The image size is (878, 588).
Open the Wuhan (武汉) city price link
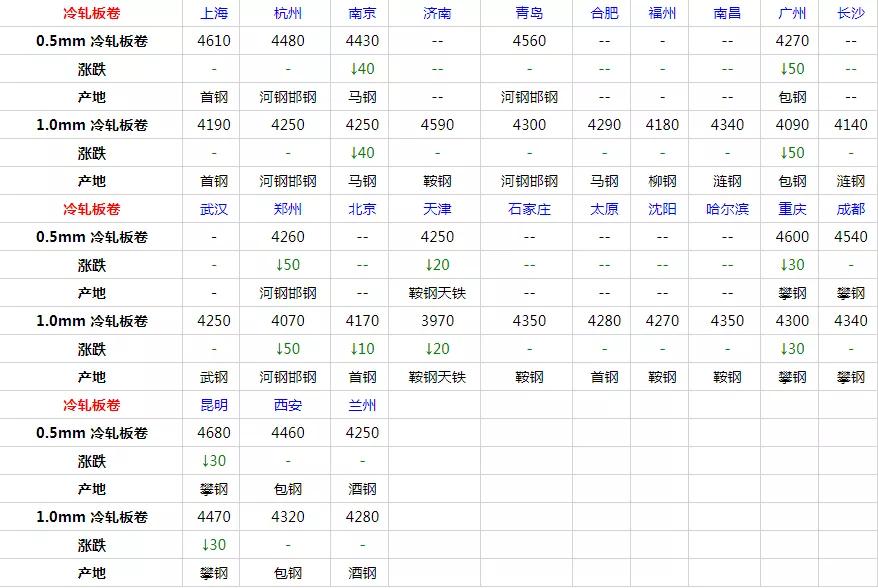(213, 209)
